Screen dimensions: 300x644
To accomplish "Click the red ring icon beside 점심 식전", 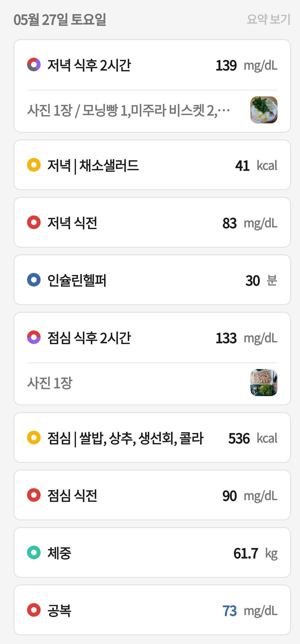I will click(34, 495).
